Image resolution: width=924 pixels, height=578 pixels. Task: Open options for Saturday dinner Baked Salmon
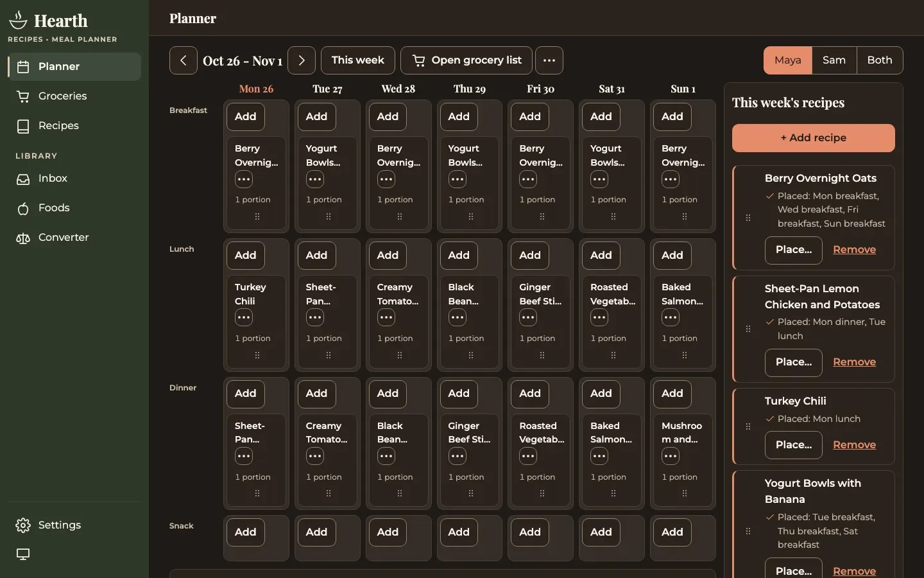pos(599,456)
